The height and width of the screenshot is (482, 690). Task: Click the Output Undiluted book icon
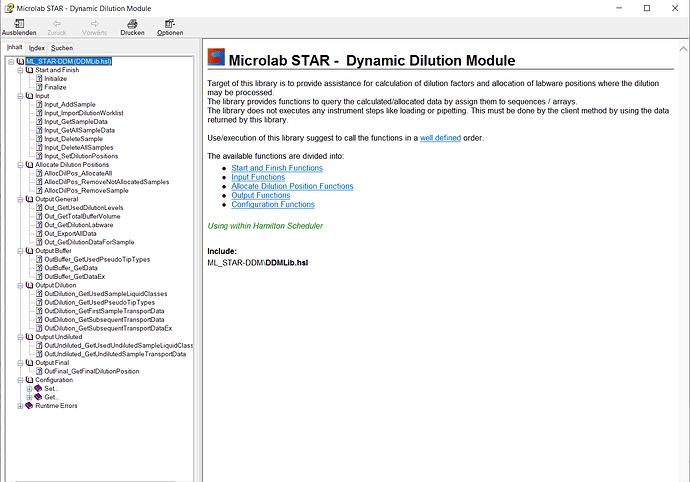[x=29, y=337]
